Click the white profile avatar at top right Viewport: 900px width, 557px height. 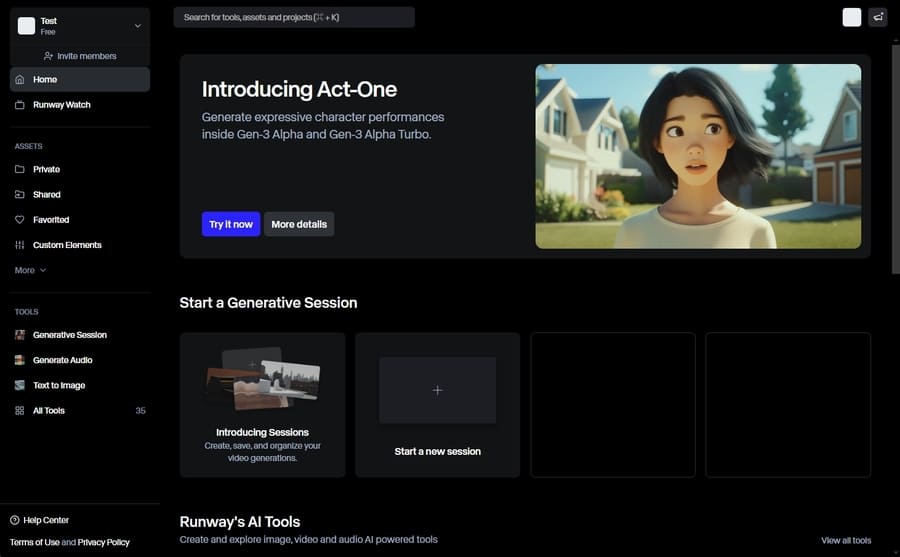click(852, 17)
